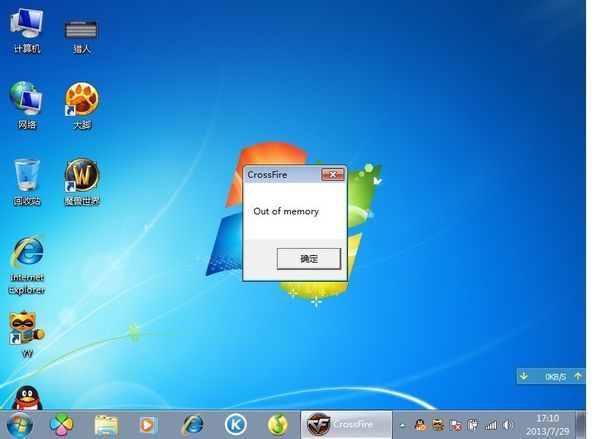Click the network signal bars tray icon
600x439 pixels.
point(491,425)
